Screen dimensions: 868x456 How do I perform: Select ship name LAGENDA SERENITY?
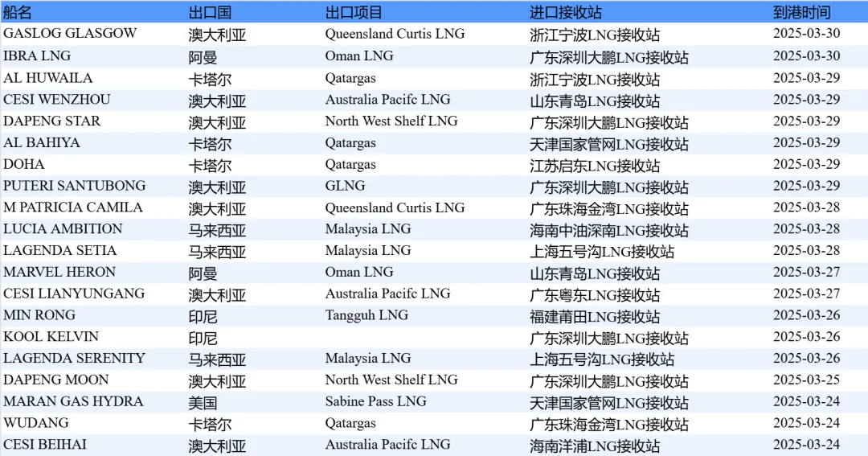click(x=74, y=359)
